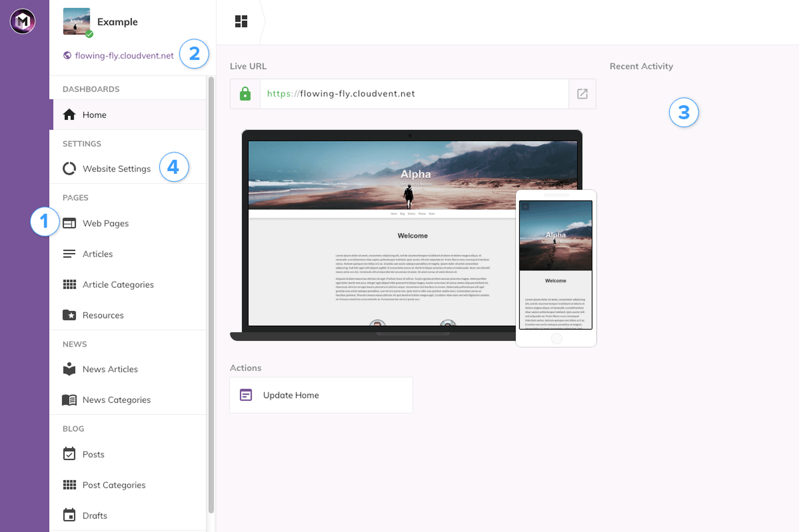Click the Resources star folder icon

(x=69, y=315)
